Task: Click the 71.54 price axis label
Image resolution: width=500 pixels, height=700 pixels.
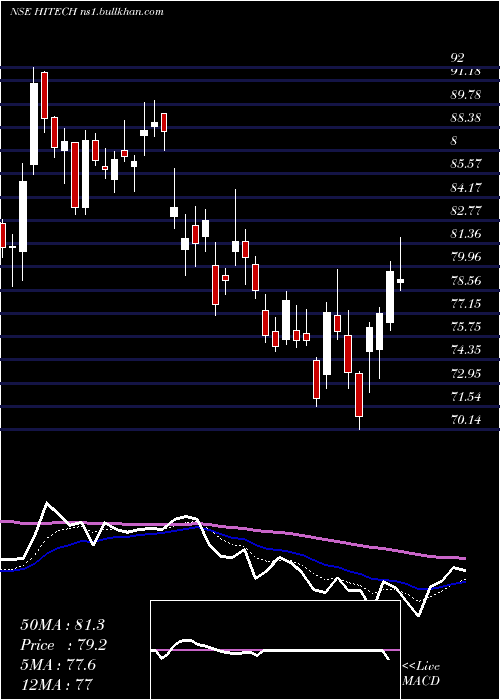Action: (466, 396)
